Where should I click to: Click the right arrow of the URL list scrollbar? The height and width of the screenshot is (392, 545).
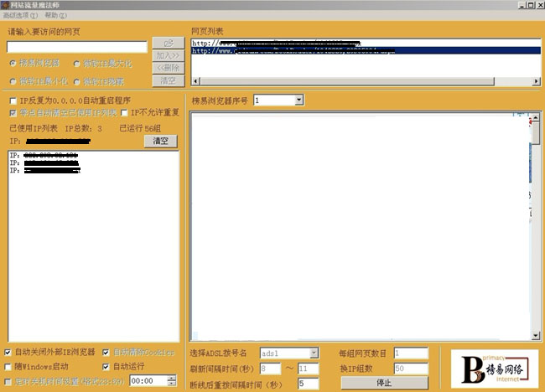(x=532, y=81)
